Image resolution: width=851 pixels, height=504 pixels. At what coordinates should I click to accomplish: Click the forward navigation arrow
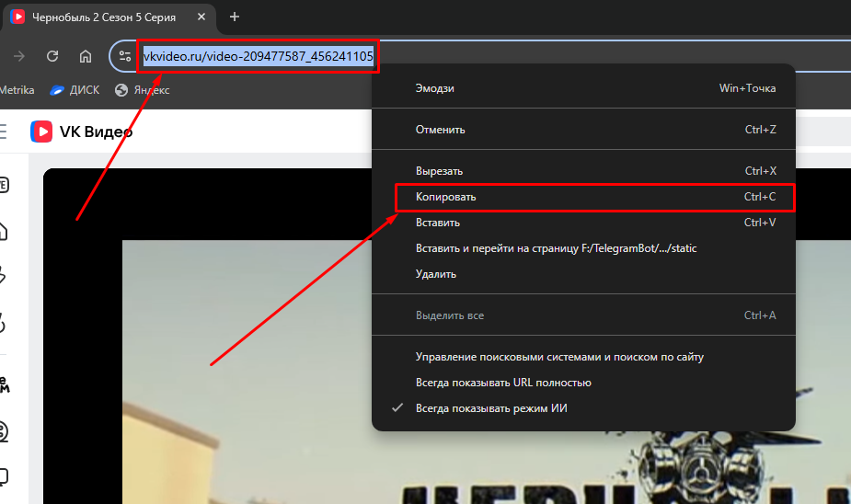pyautogui.click(x=19, y=56)
